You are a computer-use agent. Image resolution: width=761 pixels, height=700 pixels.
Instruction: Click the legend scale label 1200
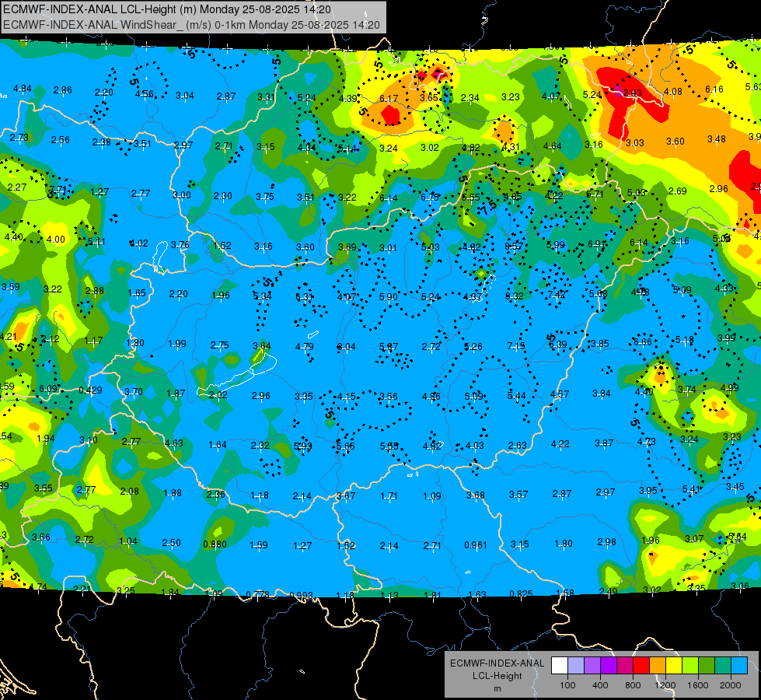(665, 685)
